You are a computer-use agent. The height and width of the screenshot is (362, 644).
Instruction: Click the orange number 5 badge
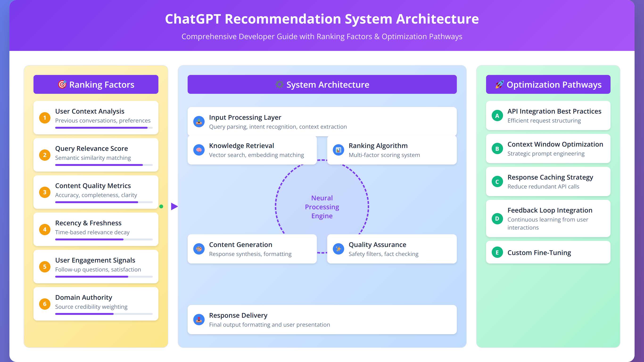pos(45,267)
